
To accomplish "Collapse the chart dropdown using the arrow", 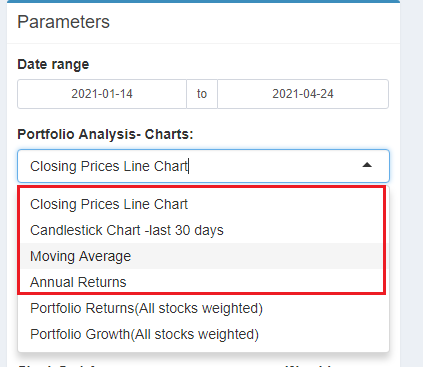I will tap(367, 165).
